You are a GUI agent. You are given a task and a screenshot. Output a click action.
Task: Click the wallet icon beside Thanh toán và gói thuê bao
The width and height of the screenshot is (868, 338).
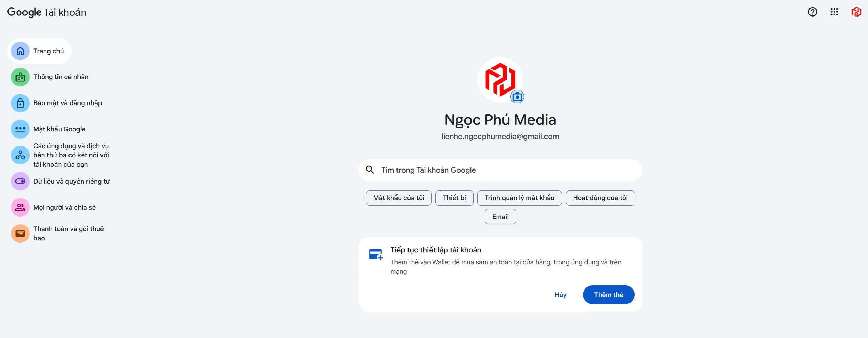(x=20, y=233)
